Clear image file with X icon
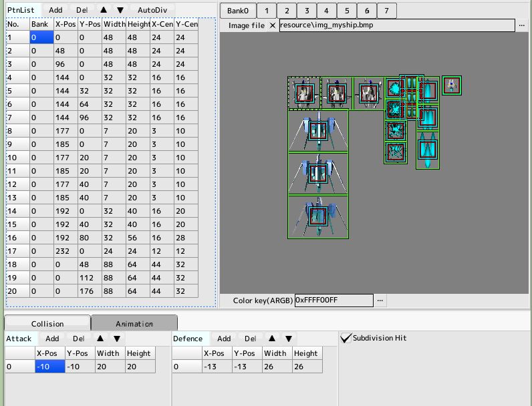 tap(273, 25)
